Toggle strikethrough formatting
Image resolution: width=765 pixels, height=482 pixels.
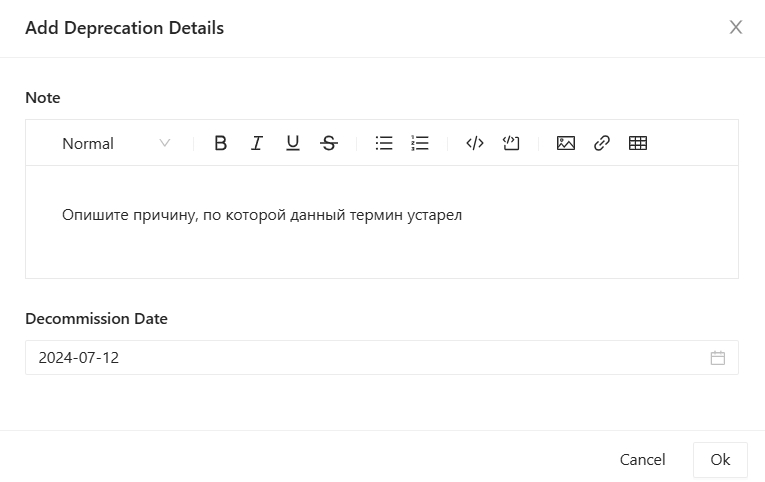pyautogui.click(x=329, y=143)
